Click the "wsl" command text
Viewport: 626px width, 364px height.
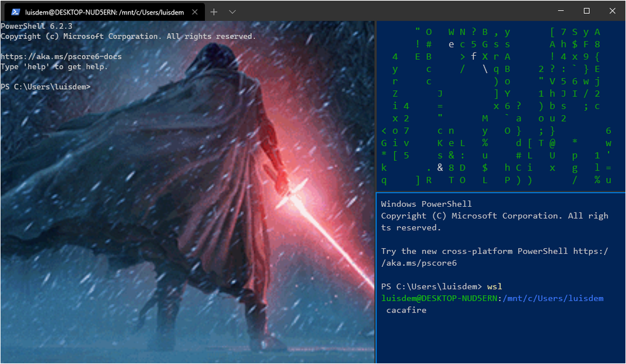(494, 286)
